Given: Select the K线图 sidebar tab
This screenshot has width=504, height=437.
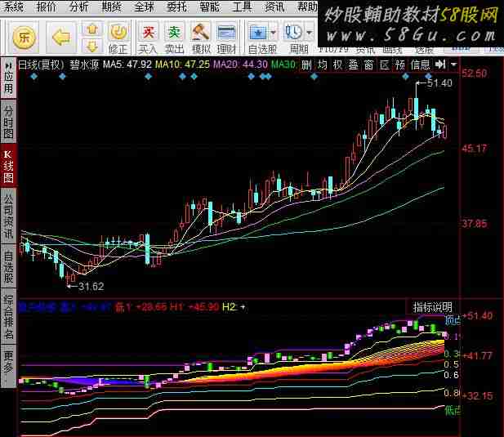Looking at the screenshot, I should point(9,166).
